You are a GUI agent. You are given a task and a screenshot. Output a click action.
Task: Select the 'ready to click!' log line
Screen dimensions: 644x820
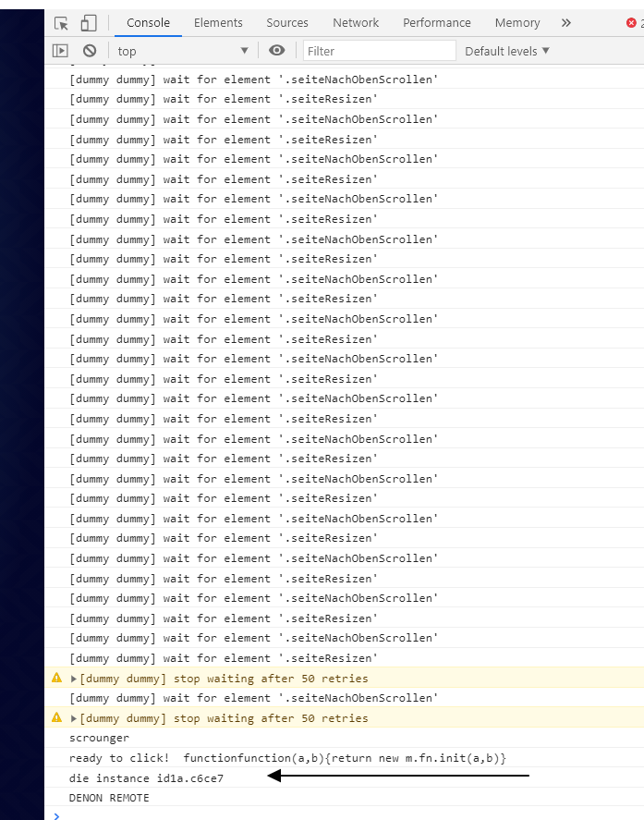click(x=344, y=758)
